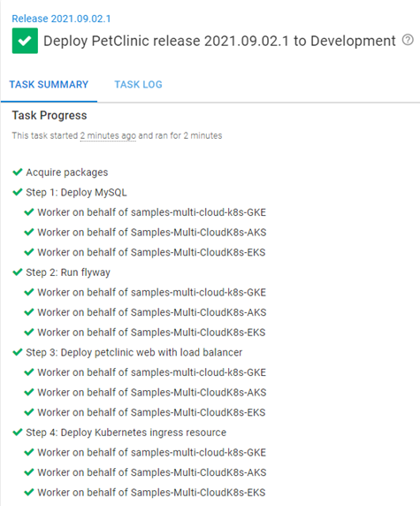
Task: Select the Task Summary tab
Action: (x=49, y=85)
